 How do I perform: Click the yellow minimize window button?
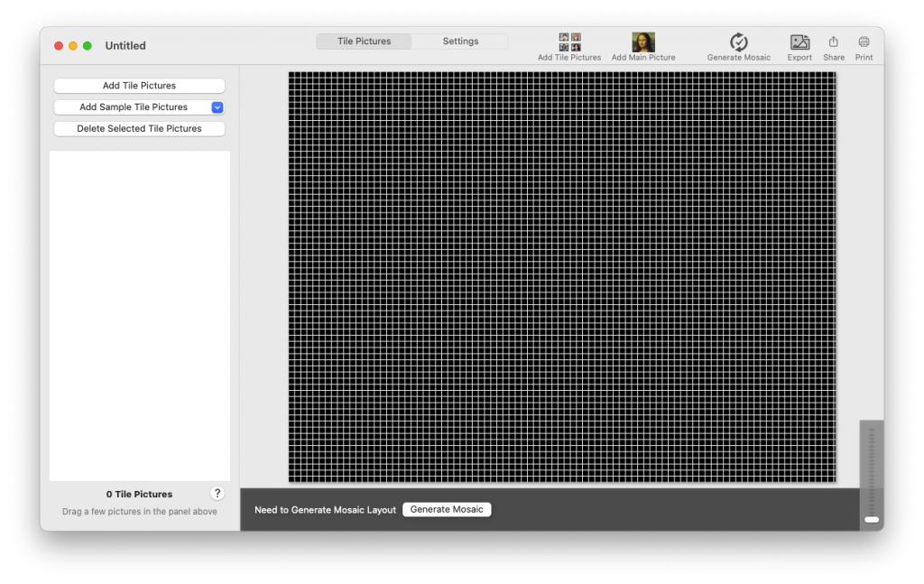pos(73,46)
